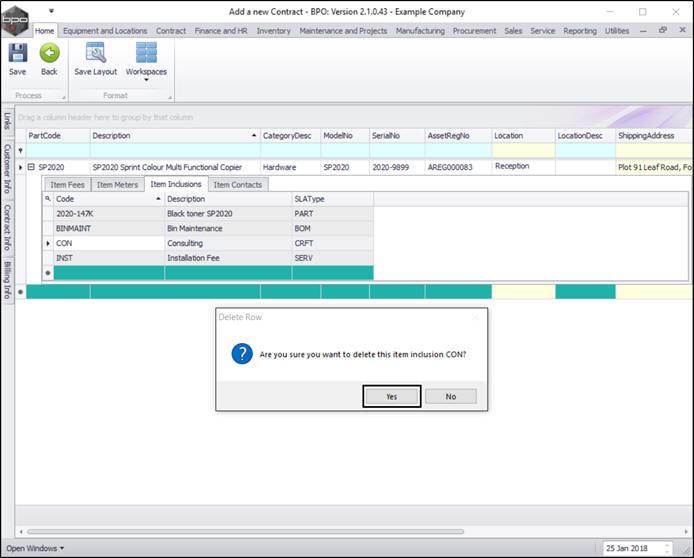This screenshot has height=558, width=694.
Task: Select the BINMAINT inclusion code cell
Action: (x=109, y=228)
